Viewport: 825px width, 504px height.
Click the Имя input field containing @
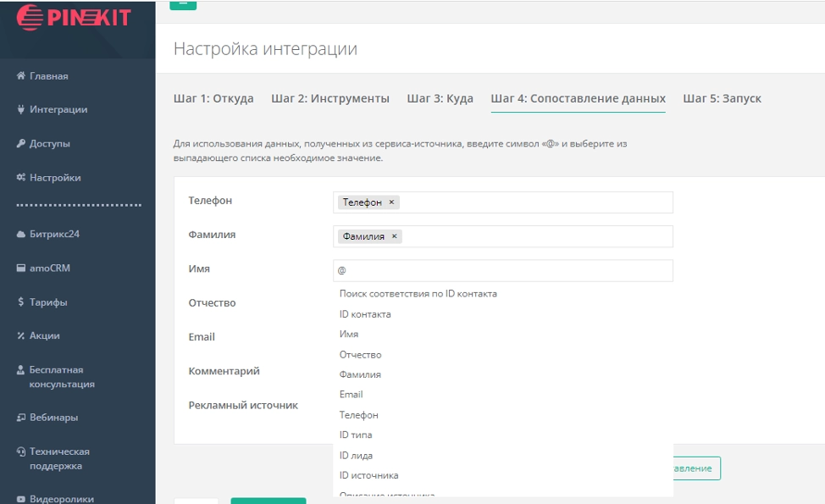(503, 270)
